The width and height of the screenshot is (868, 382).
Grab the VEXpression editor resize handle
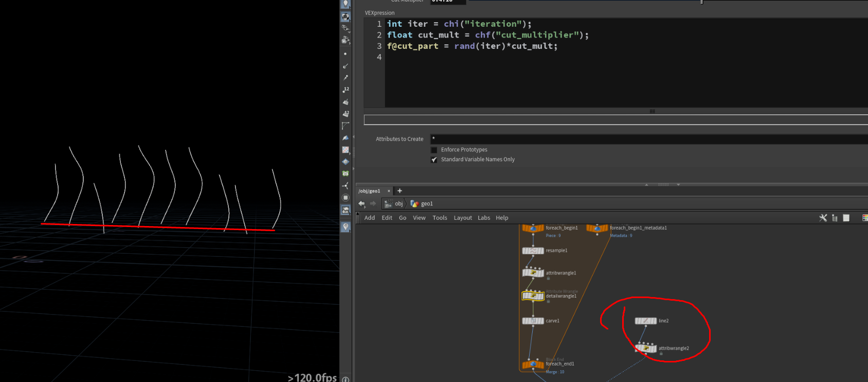point(652,111)
